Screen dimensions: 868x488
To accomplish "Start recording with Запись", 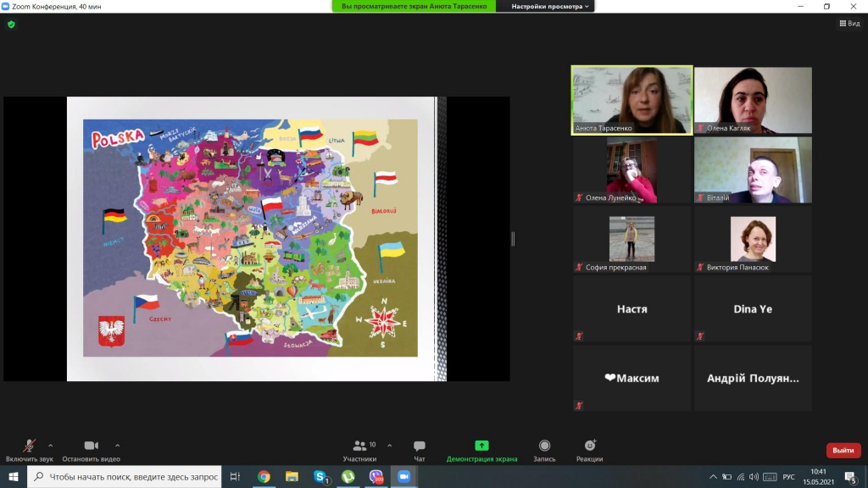I will tap(545, 451).
